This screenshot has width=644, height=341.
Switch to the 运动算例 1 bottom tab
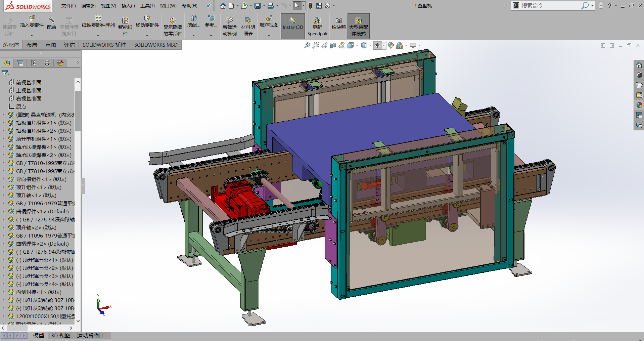click(90, 335)
